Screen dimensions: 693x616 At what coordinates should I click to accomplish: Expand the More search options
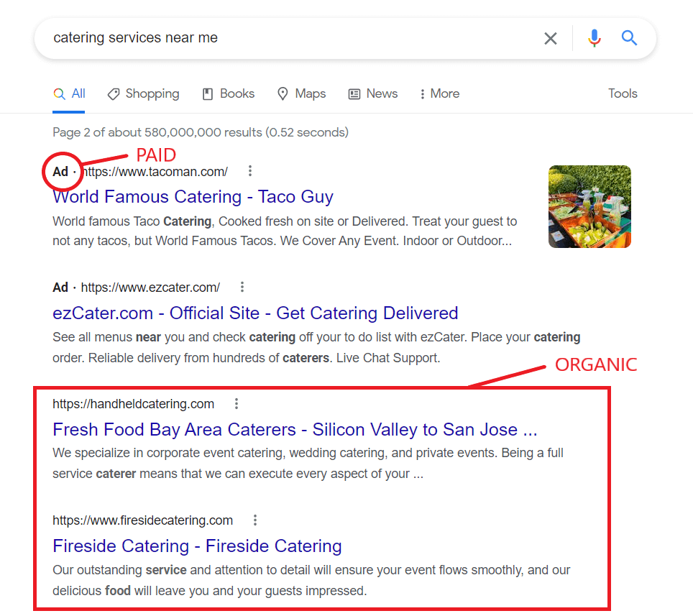tap(439, 93)
